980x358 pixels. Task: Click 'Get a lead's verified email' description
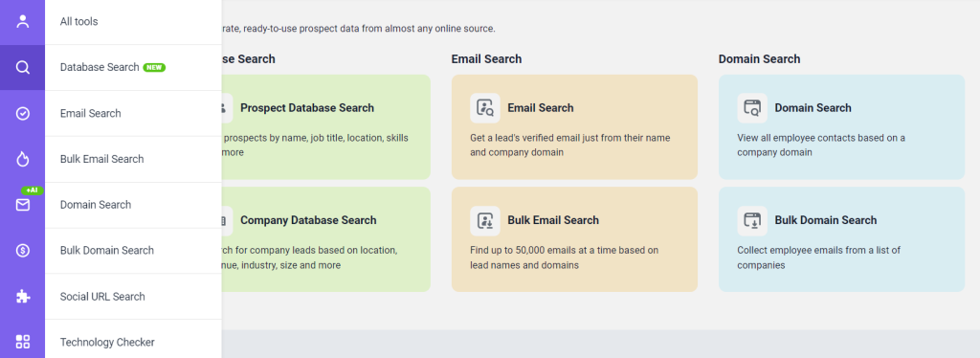[570, 145]
